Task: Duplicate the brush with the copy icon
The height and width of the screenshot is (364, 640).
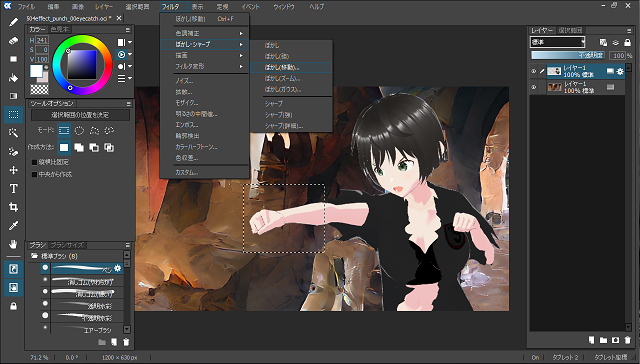Action: click(x=114, y=342)
